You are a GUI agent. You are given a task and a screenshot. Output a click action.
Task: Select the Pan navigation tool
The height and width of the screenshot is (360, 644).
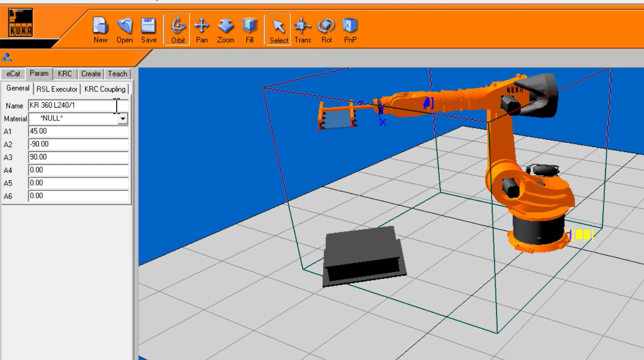tap(201, 30)
